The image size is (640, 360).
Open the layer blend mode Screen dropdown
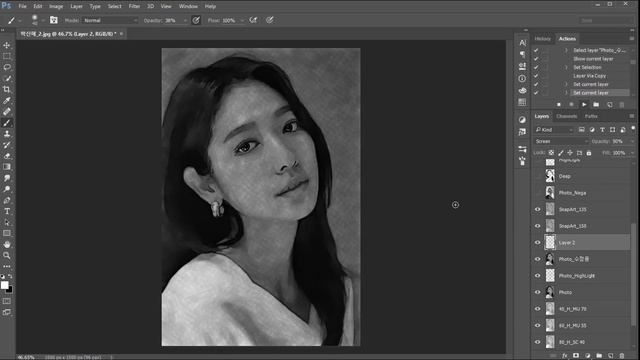561,141
